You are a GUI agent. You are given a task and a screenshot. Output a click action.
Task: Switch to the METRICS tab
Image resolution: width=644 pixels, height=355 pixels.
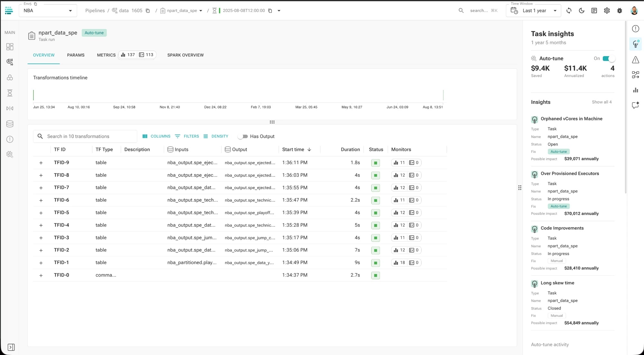click(x=106, y=55)
